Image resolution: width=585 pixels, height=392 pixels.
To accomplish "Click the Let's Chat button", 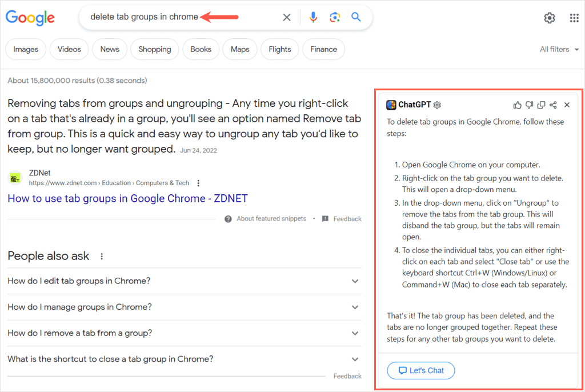I will [421, 370].
